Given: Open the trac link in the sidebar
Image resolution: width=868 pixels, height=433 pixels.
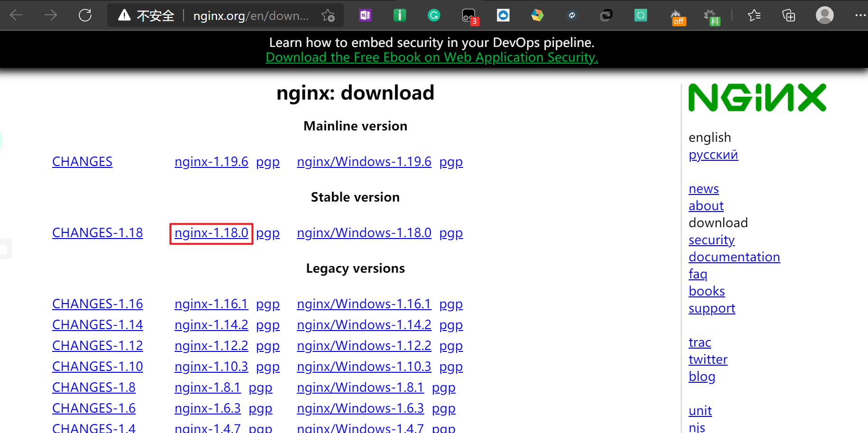Looking at the screenshot, I should coord(700,342).
